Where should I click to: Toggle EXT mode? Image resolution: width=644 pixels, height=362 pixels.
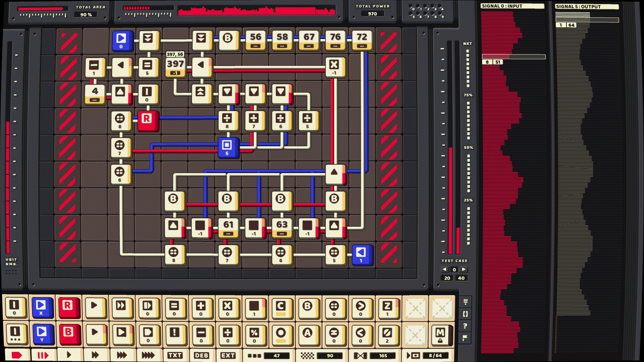(x=228, y=355)
